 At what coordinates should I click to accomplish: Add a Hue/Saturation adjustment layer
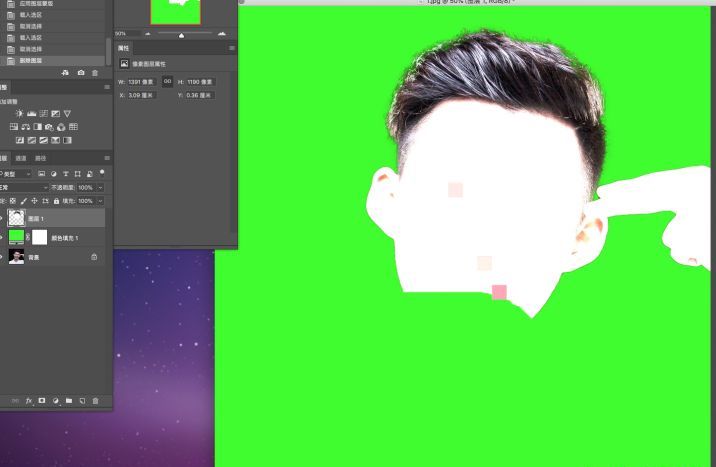coord(14,126)
